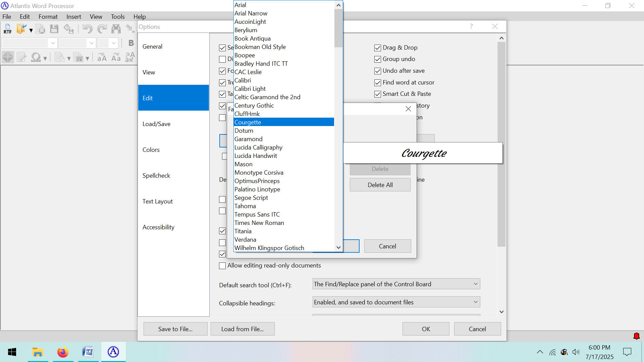Click the Atlantis taskbar icon
The height and width of the screenshot is (362, 644).
[113, 352]
